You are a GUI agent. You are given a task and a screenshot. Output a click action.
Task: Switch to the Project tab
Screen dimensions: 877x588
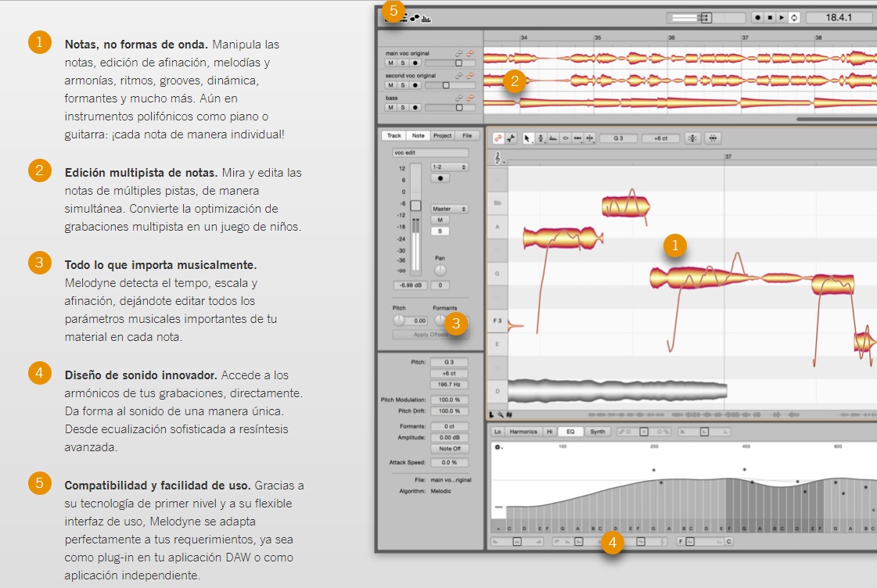(x=442, y=136)
